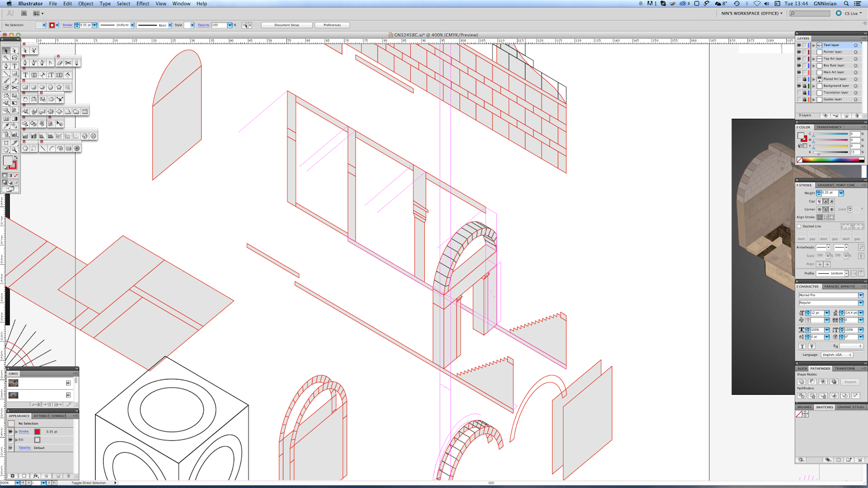Select the Rectangular Grid tool

(68, 149)
